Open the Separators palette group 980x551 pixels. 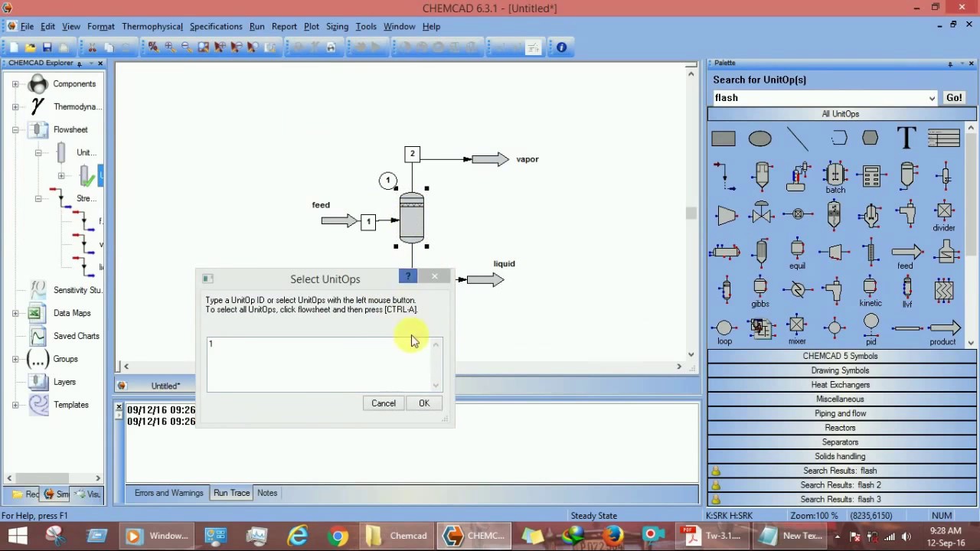840,442
